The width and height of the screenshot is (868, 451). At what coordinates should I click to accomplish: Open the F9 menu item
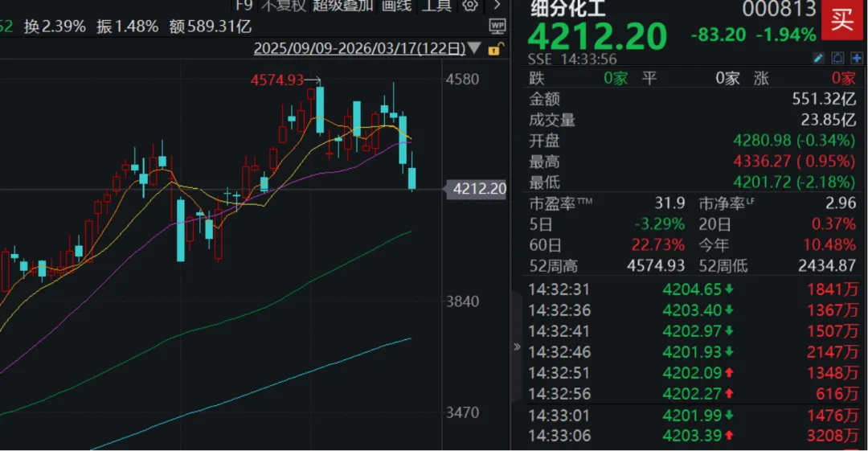point(244,6)
